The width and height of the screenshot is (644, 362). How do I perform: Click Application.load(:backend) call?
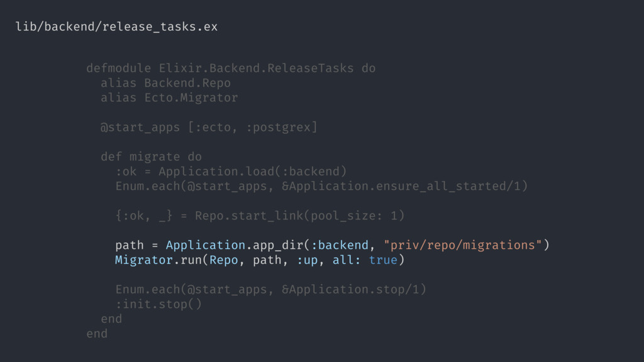click(253, 172)
